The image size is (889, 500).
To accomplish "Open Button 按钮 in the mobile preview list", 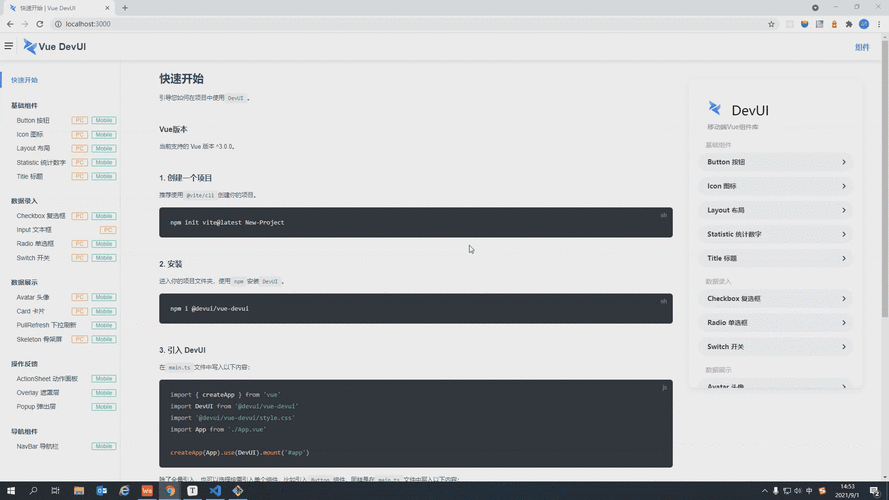I will coord(777,162).
